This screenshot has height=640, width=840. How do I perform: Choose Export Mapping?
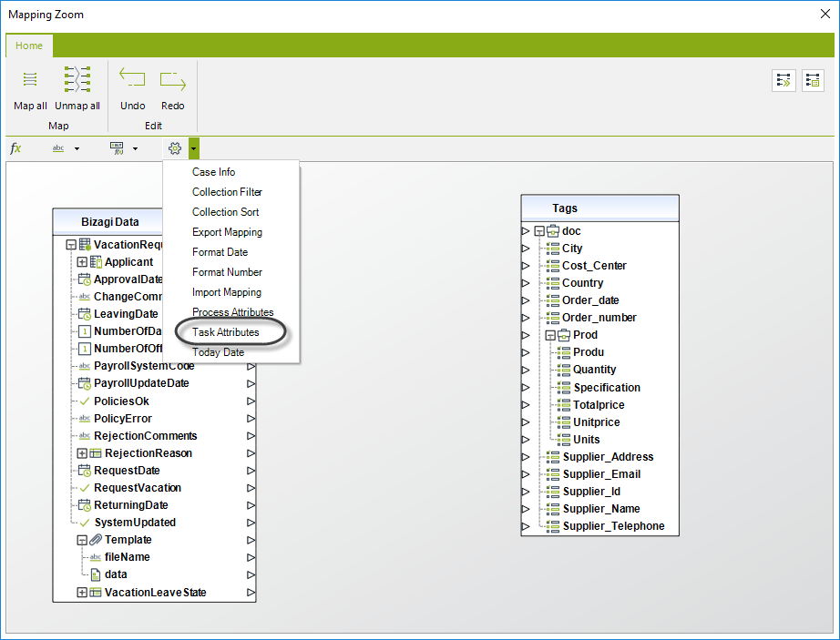[x=227, y=232]
